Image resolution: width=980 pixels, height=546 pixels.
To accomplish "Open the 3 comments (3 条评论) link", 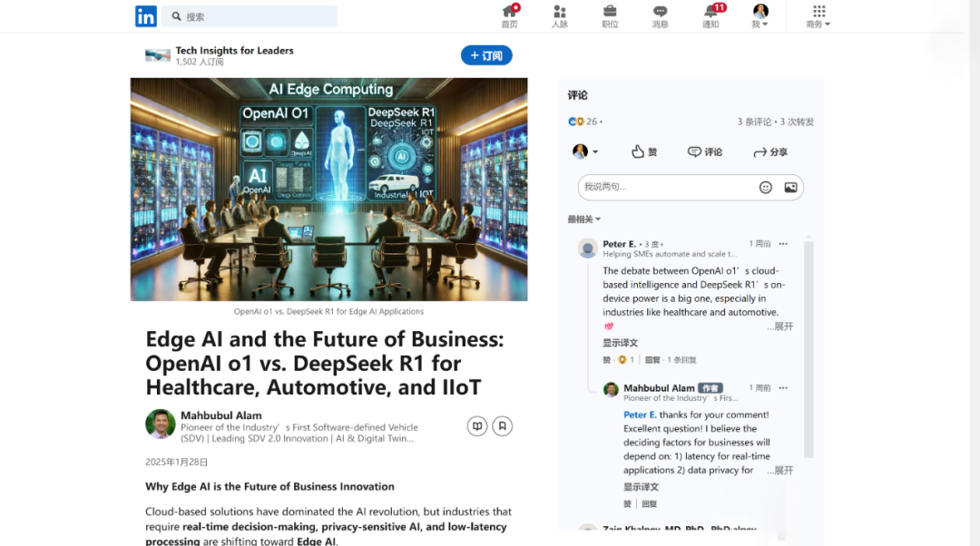I will point(754,122).
